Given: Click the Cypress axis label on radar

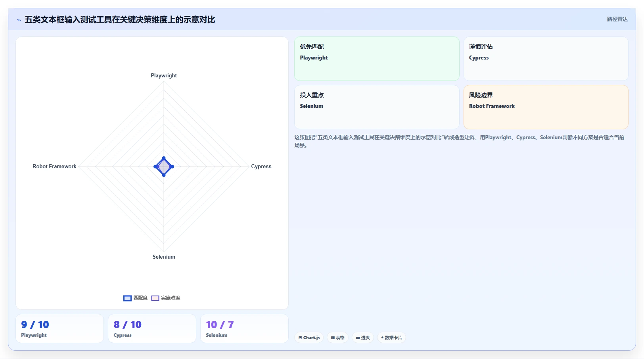Looking at the screenshot, I should pyautogui.click(x=261, y=166).
